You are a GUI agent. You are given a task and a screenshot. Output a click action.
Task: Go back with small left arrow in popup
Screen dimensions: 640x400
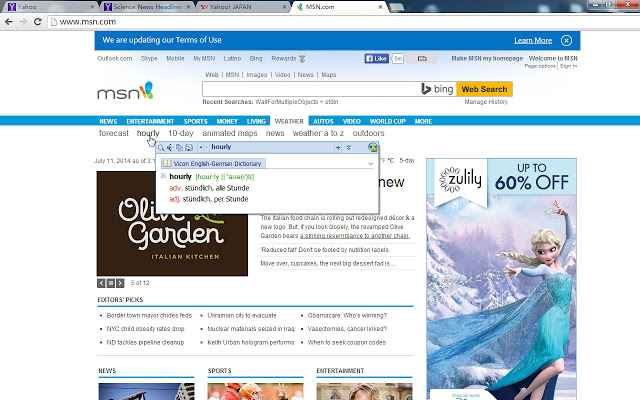(x=201, y=147)
